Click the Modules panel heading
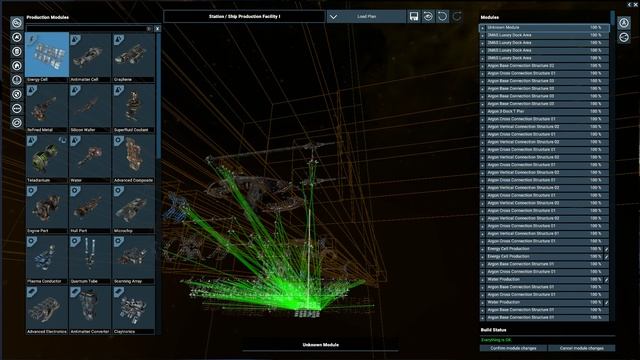This screenshot has height=360, width=640. click(x=490, y=17)
